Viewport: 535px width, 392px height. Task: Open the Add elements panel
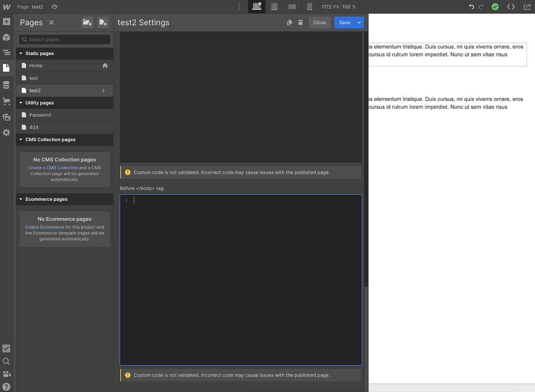point(6,22)
